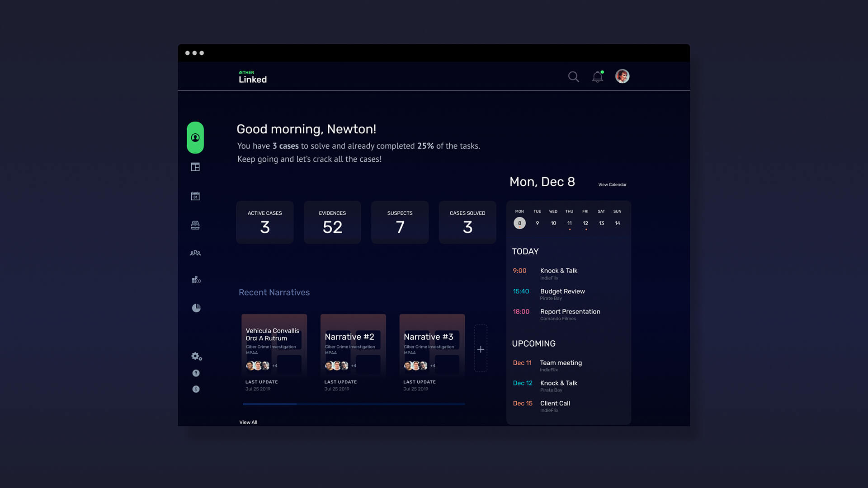Open the Narrative #2 card
Image resolution: width=868 pixels, height=488 pixels.
pos(353,346)
